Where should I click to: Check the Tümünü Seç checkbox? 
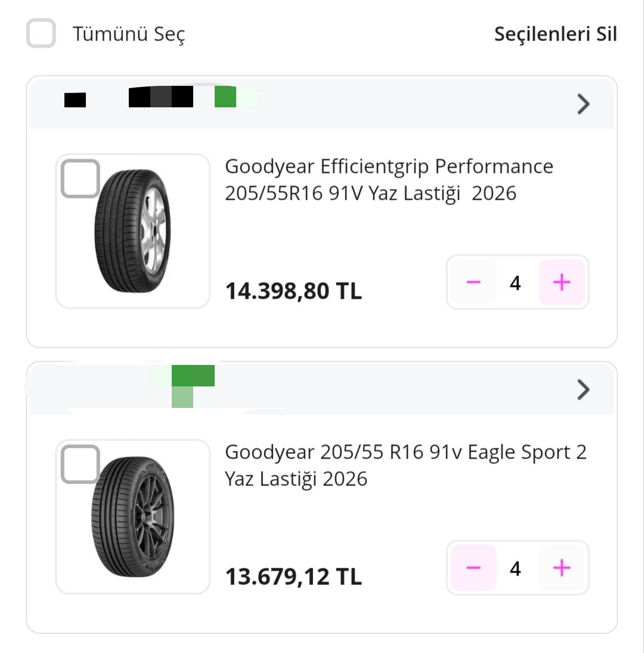(41, 33)
